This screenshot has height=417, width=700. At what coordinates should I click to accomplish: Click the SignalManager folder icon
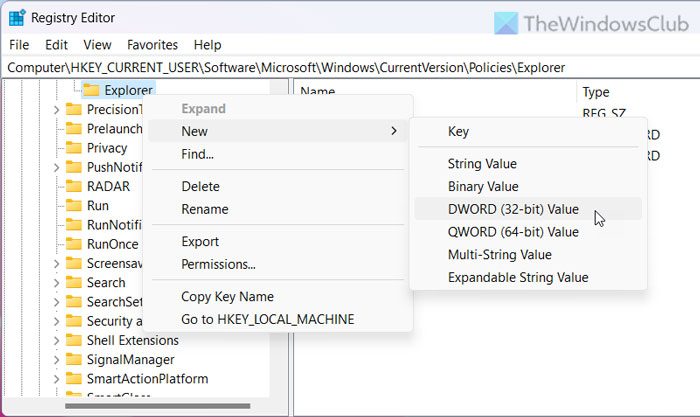[74, 359]
